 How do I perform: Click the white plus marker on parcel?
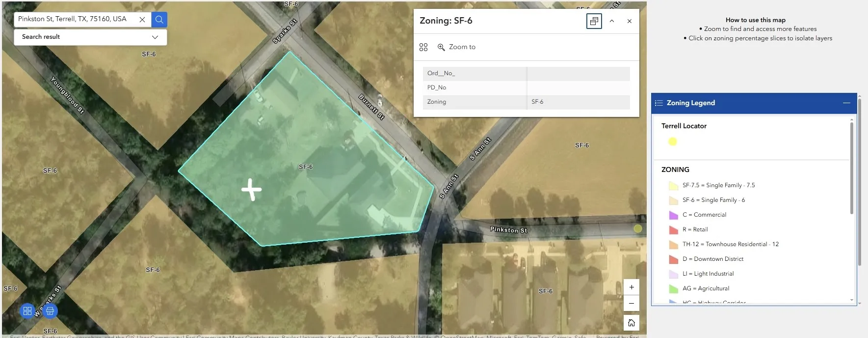point(251,190)
